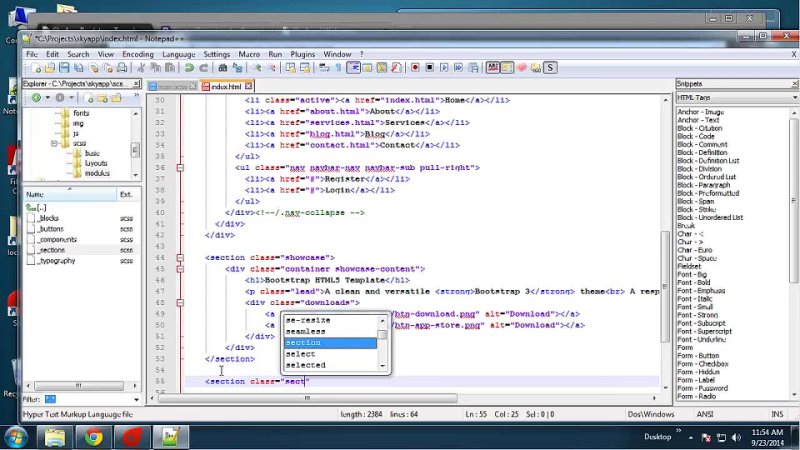Collapse code fold at line 36
This screenshot has height=450, width=800.
click(x=180, y=168)
